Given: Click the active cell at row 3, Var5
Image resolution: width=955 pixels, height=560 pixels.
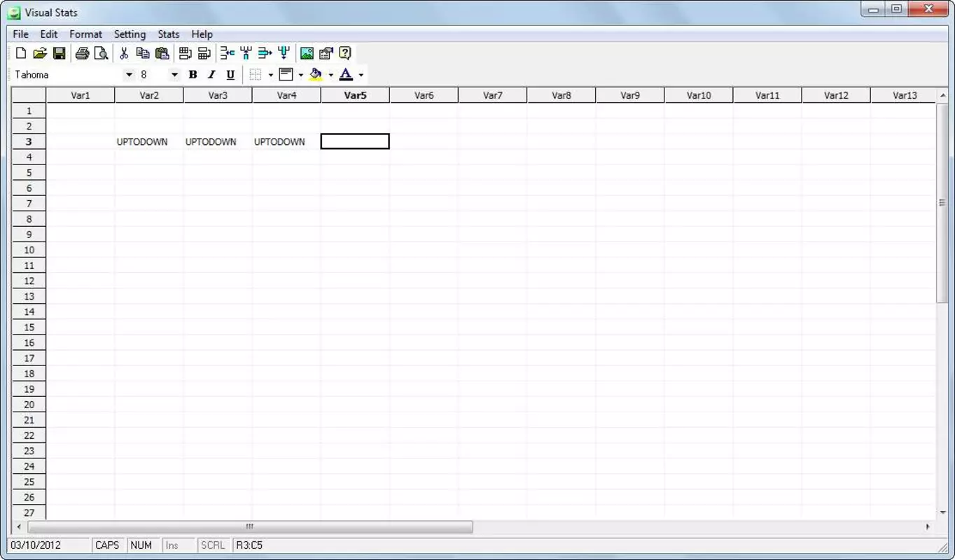Looking at the screenshot, I should tap(355, 141).
